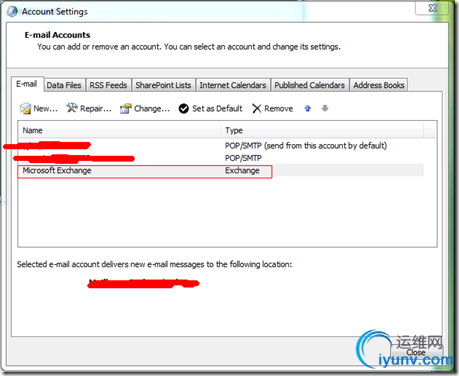Open the Data Files tab
The image size is (459, 376).
click(64, 85)
